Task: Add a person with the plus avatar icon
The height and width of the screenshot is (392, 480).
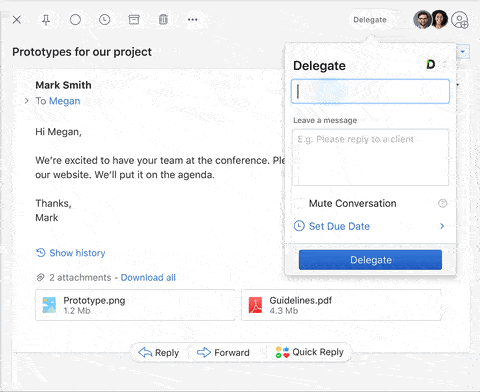Action: [460, 20]
